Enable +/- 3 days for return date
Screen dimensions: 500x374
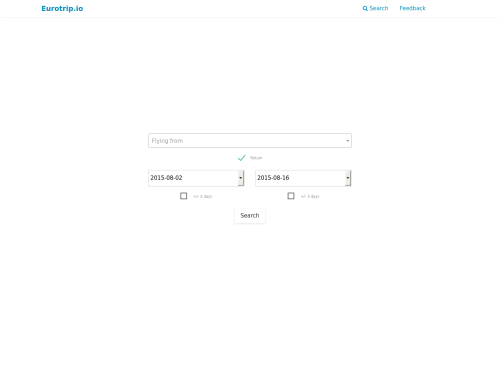[x=291, y=196]
